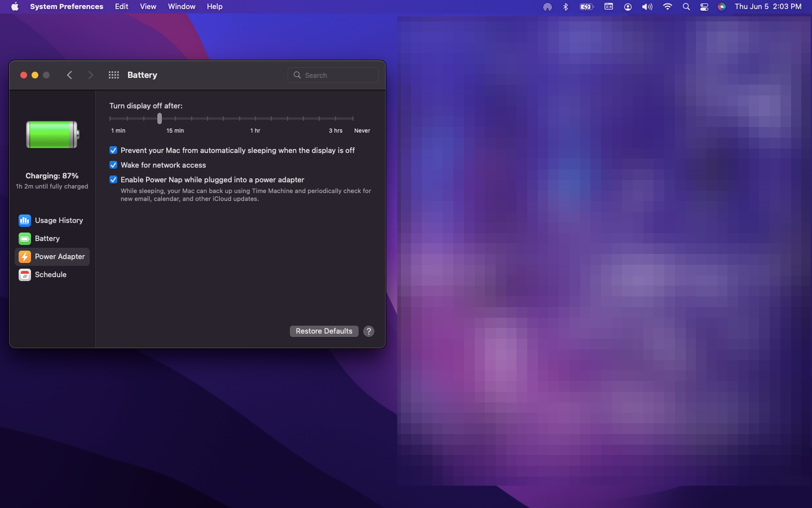Click the Battery window title
The width and height of the screenshot is (812, 508).
coord(142,75)
